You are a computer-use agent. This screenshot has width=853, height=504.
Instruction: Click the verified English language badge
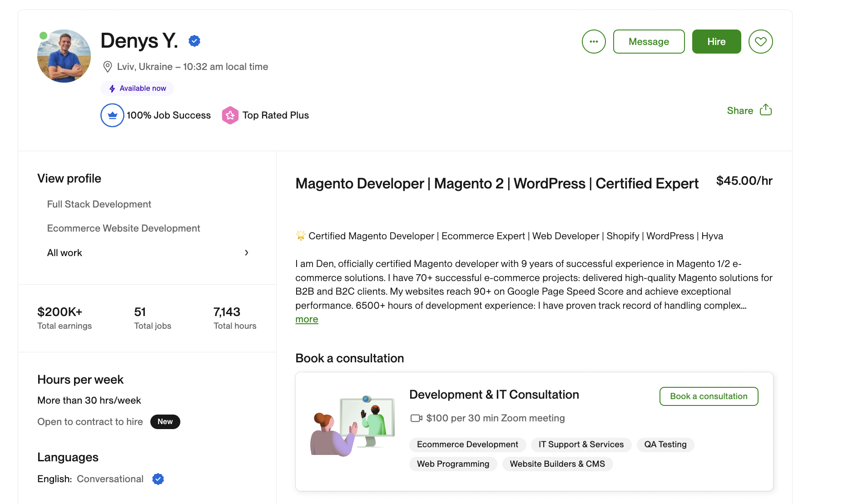[158, 479]
